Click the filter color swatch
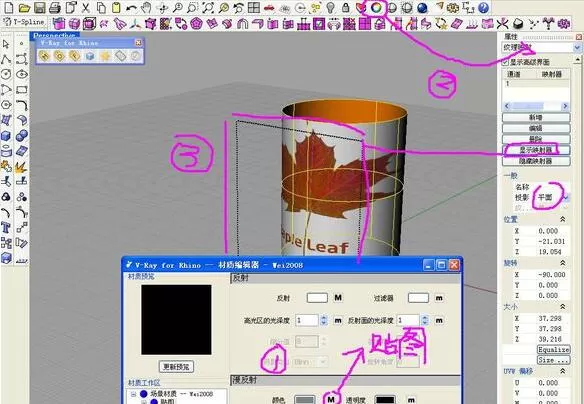The height and width of the screenshot is (404, 584). pyautogui.click(x=418, y=298)
